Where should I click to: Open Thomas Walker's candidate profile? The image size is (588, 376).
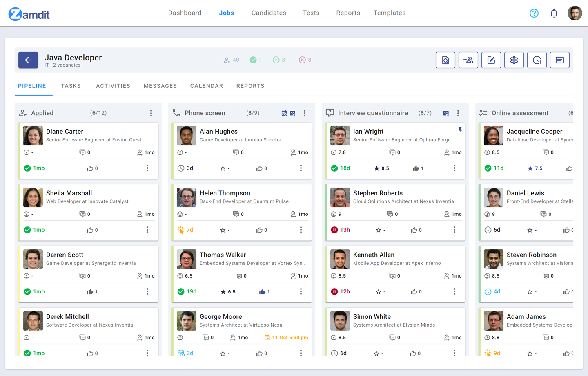pyautogui.click(x=223, y=255)
